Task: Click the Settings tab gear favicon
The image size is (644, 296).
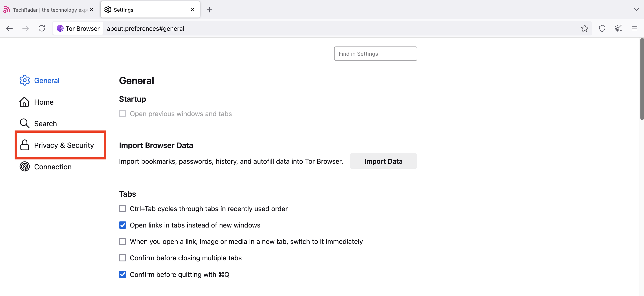Action: pos(108,9)
